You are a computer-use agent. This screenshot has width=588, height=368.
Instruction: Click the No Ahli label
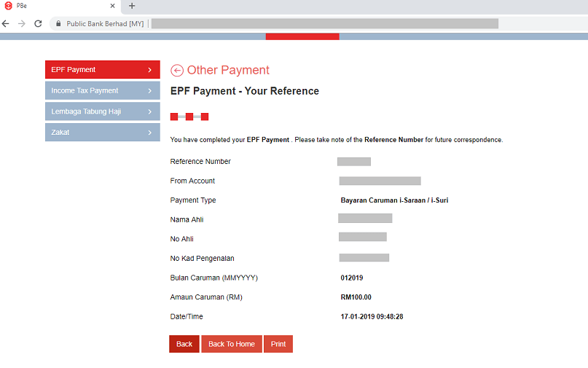coord(182,239)
